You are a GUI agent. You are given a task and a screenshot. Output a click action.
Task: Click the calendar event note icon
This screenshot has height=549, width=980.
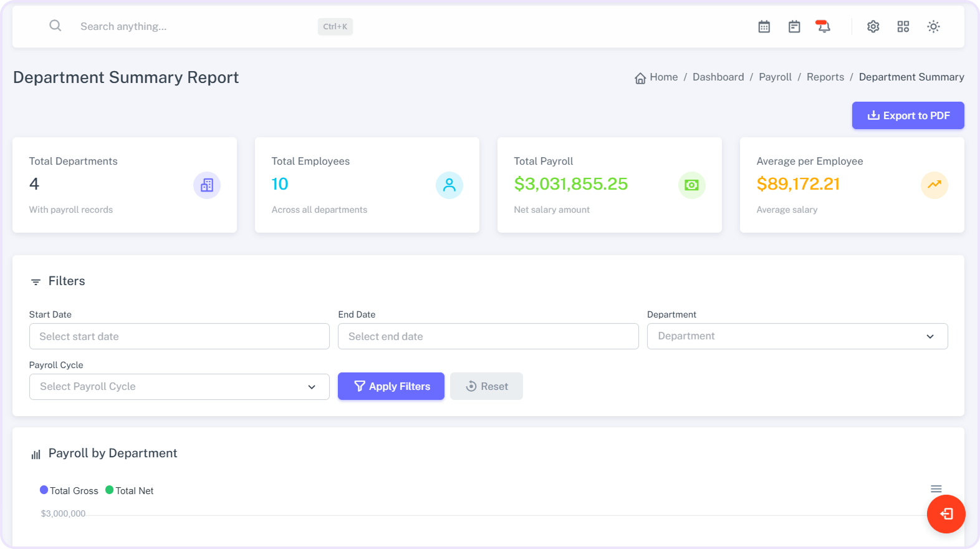[x=794, y=27]
